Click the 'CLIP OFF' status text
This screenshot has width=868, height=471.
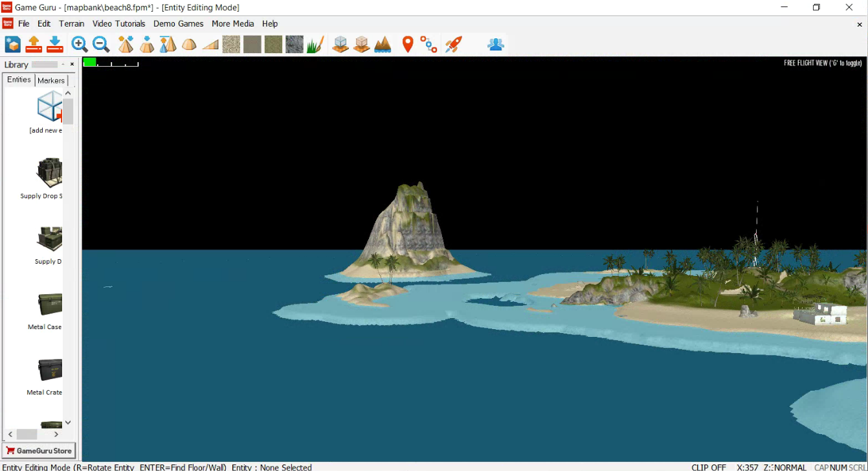[709, 467]
